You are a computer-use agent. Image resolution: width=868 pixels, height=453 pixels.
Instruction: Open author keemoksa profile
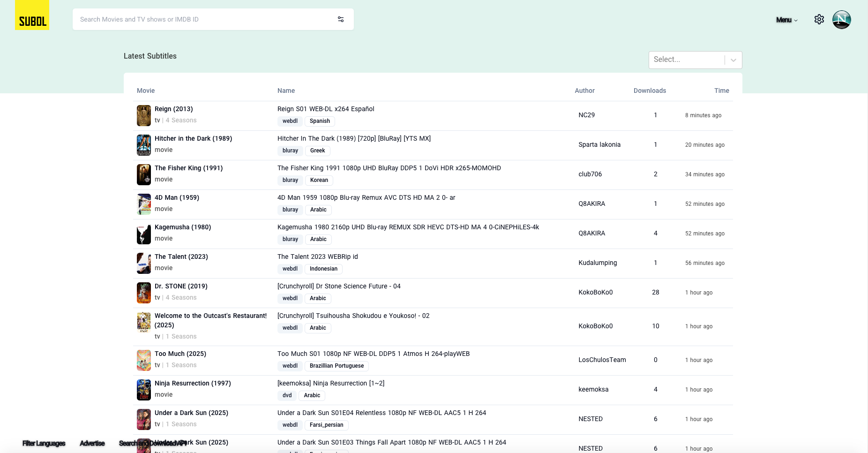pos(593,389)
